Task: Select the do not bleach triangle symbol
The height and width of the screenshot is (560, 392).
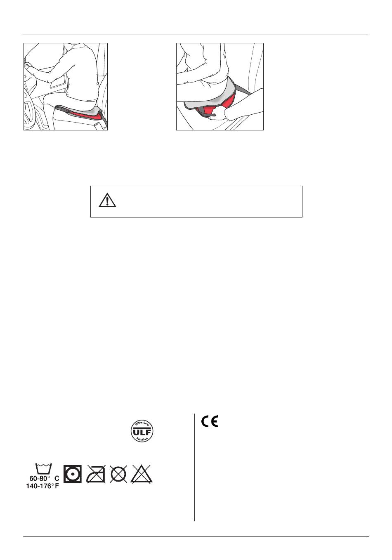Action: coord(142,474)
